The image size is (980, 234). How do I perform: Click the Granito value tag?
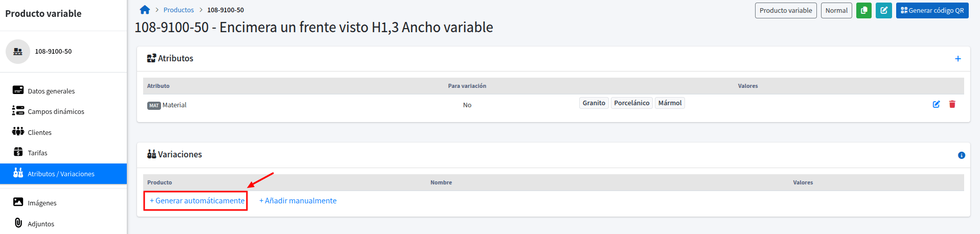pos(594,103)
